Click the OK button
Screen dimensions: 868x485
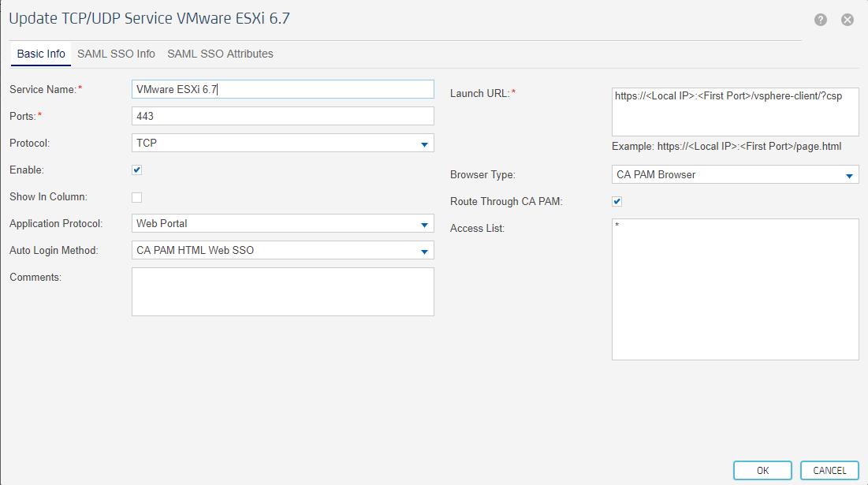click(x=762, y=470)
